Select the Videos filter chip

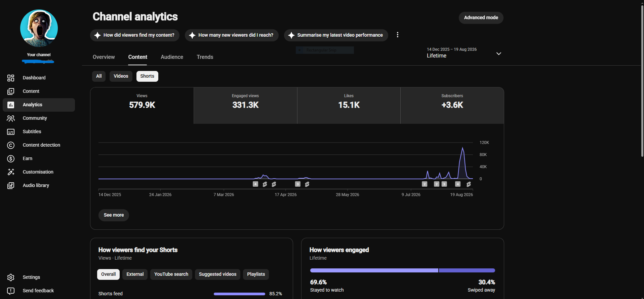click(121, 76)
